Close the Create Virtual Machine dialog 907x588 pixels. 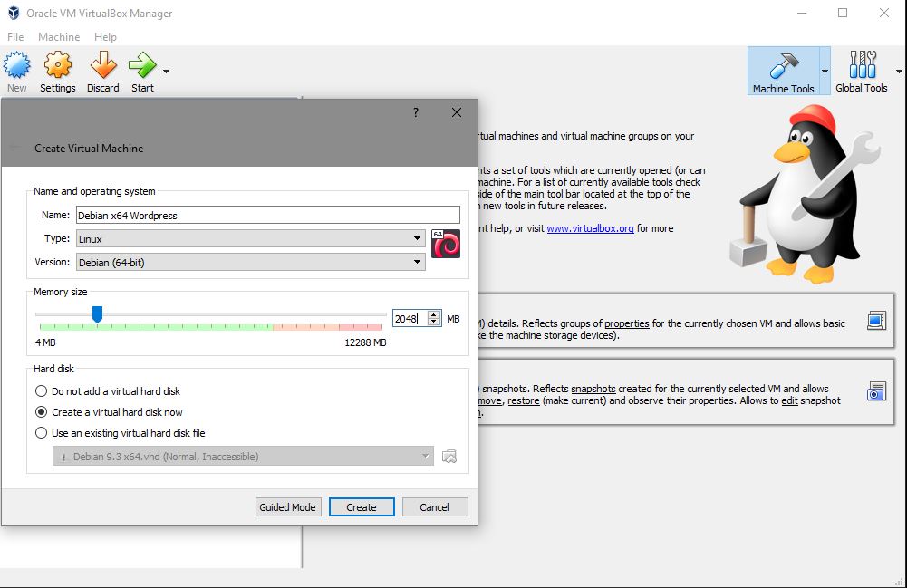(457, 112)
